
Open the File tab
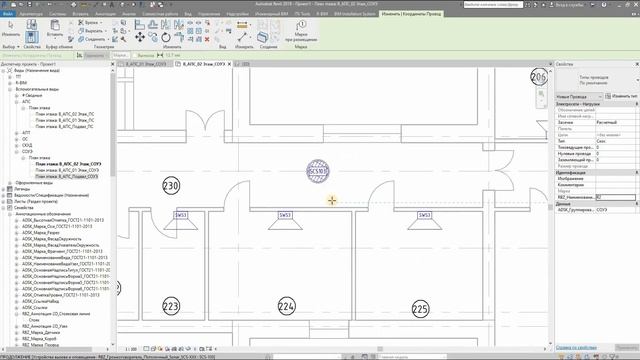pyautogui.click(x=8, y=13)
